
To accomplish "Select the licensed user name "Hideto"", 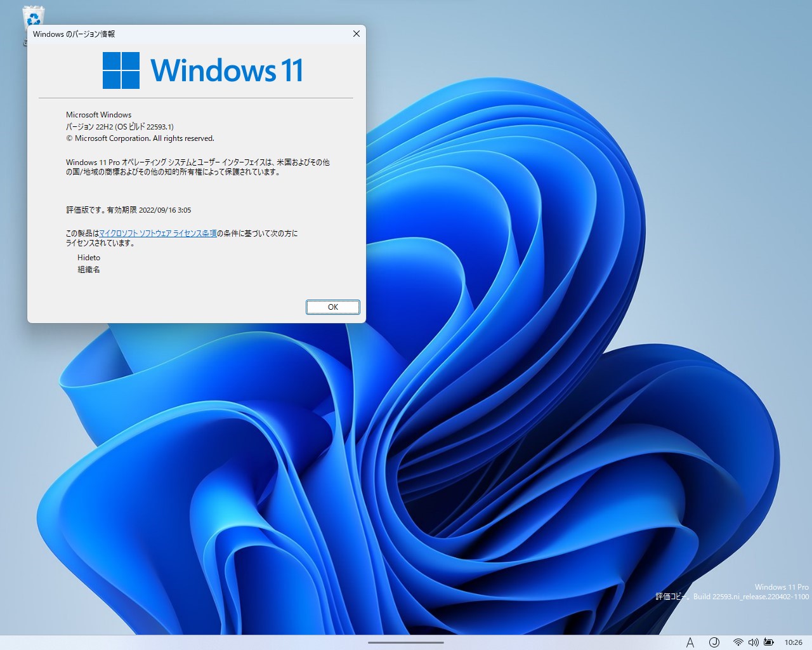I will point(89,257).
